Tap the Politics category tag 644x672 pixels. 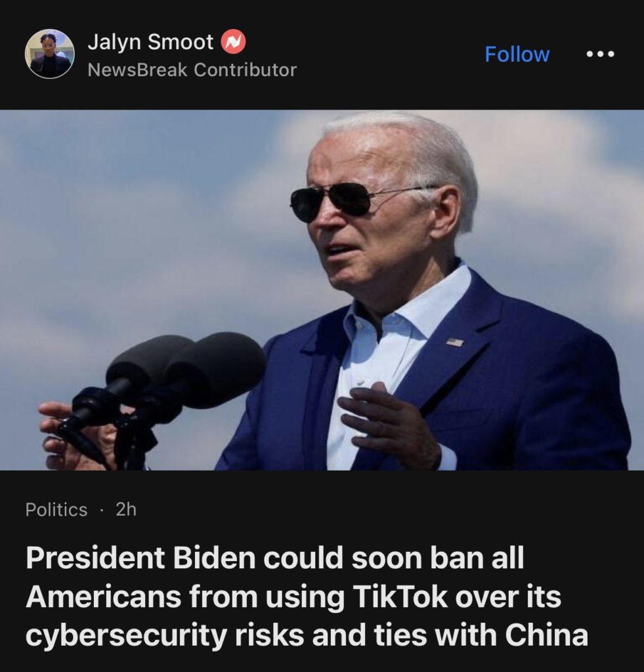pyautogui.click(x=56, y=509)
